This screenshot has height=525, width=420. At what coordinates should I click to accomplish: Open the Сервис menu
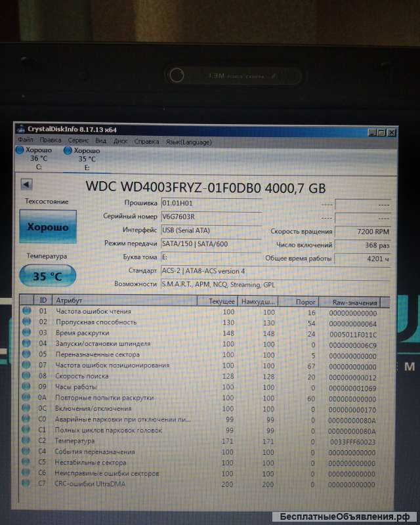click(x=78, y=140)
